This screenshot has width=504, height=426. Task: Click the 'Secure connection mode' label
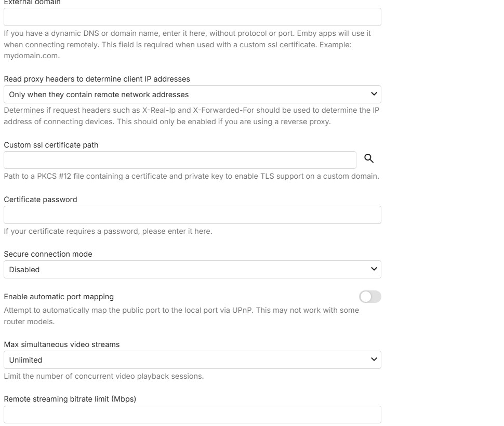click(x=48, y=254)
